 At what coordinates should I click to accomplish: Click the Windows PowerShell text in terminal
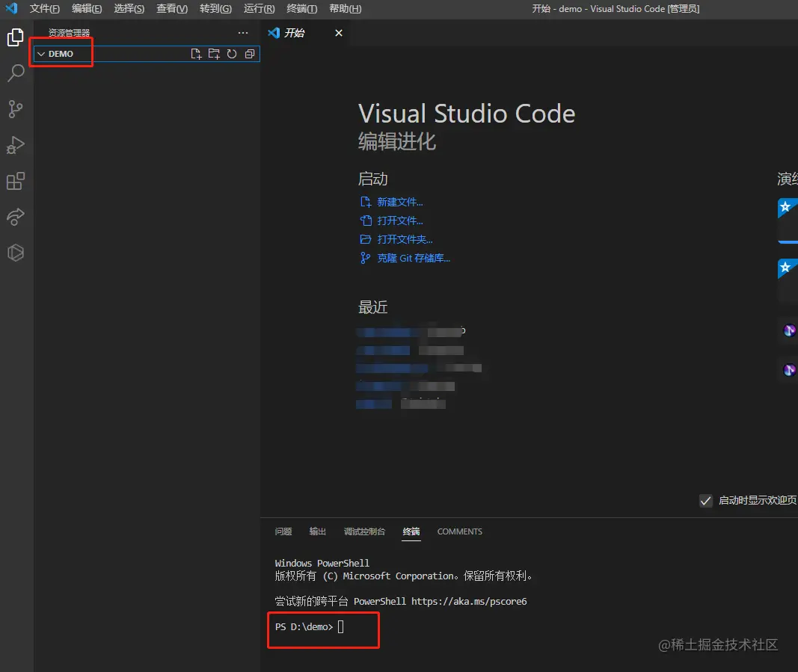coord(322,563)
